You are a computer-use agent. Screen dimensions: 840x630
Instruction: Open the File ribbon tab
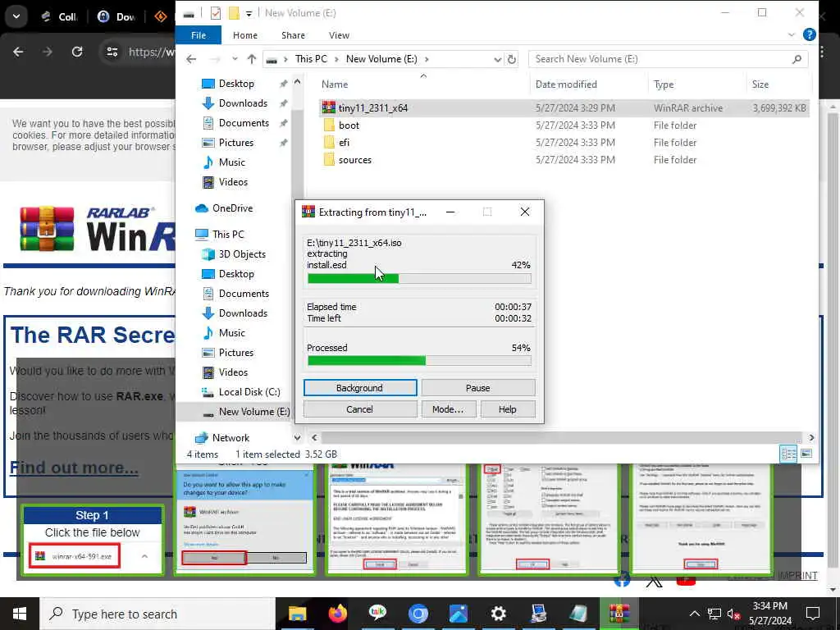coord(199,35)
